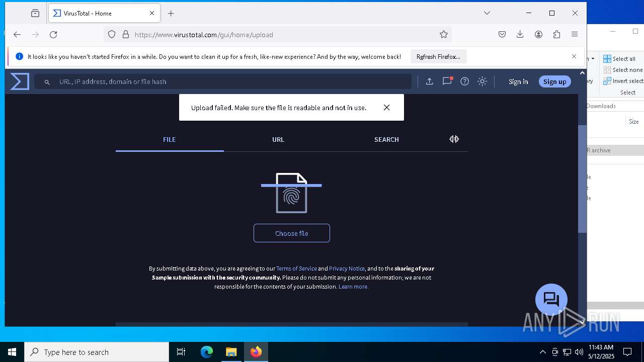Switch to the SEARCH tab

pyautogui.click(x=386, y=140)
